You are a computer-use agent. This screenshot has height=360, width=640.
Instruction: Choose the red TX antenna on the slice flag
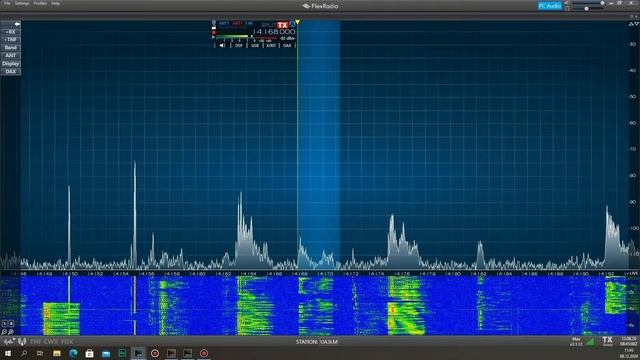237,24
